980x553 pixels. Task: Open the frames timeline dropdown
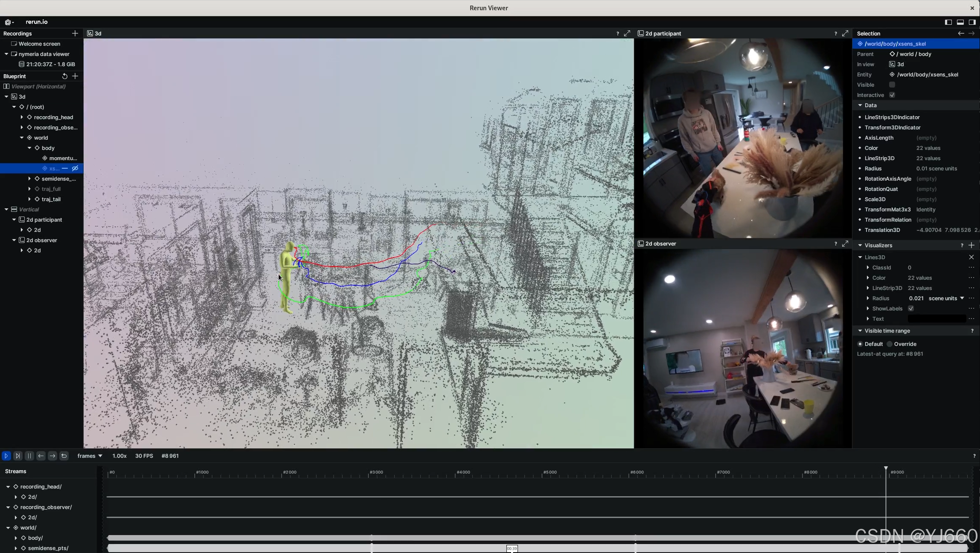point(90,456)
